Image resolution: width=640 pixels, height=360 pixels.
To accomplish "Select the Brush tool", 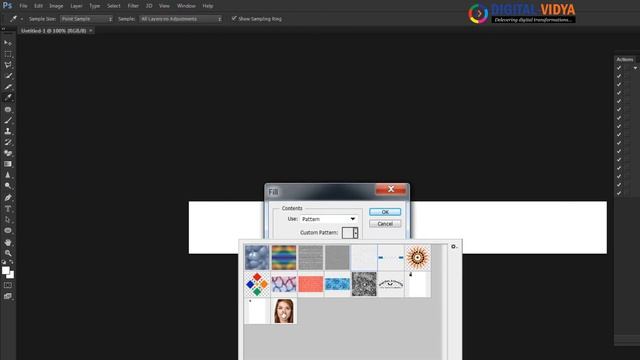I will click(8, 120).
